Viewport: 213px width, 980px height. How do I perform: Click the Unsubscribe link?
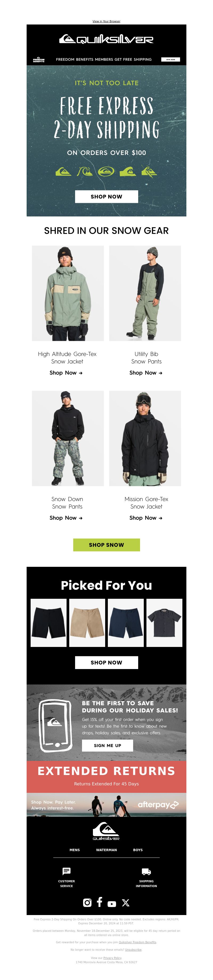click(x=133, y=950)
